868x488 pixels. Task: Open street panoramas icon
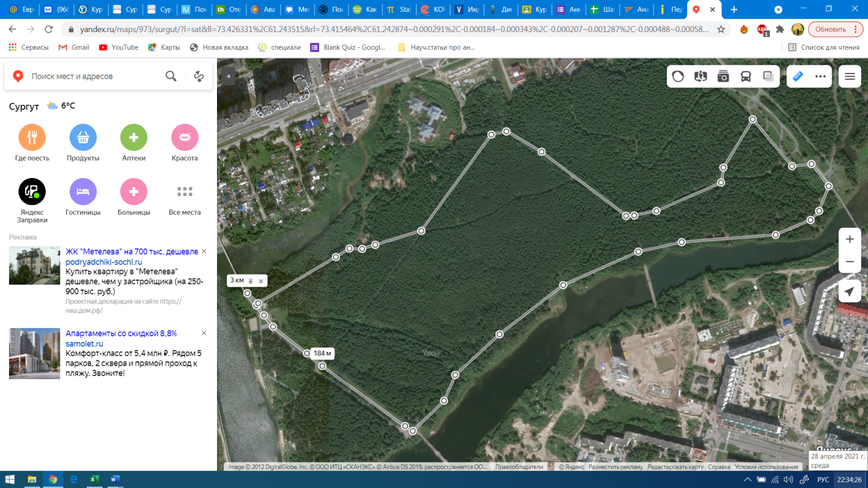pyautogui.click(x=701, y=77)
